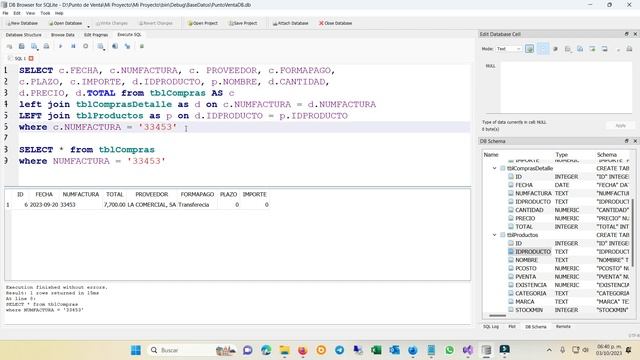Open the Help menu
The image size is (640, 360).
pos(59,13)
